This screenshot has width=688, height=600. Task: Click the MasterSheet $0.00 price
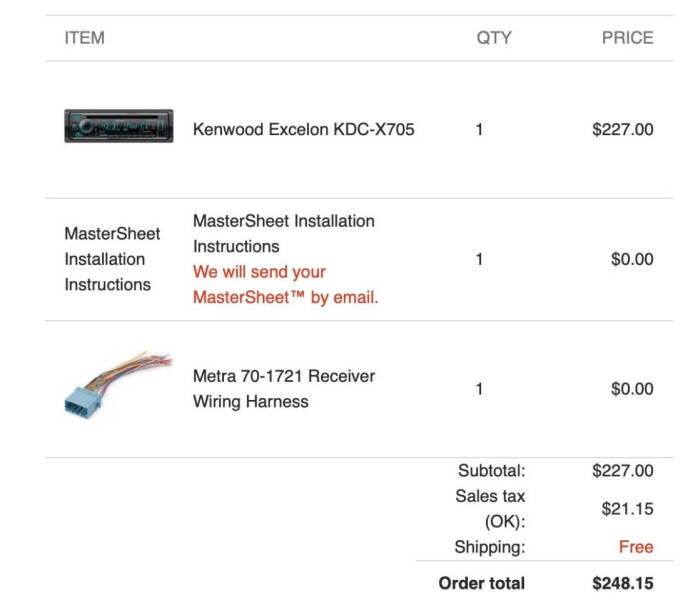[x=632, y=259]
